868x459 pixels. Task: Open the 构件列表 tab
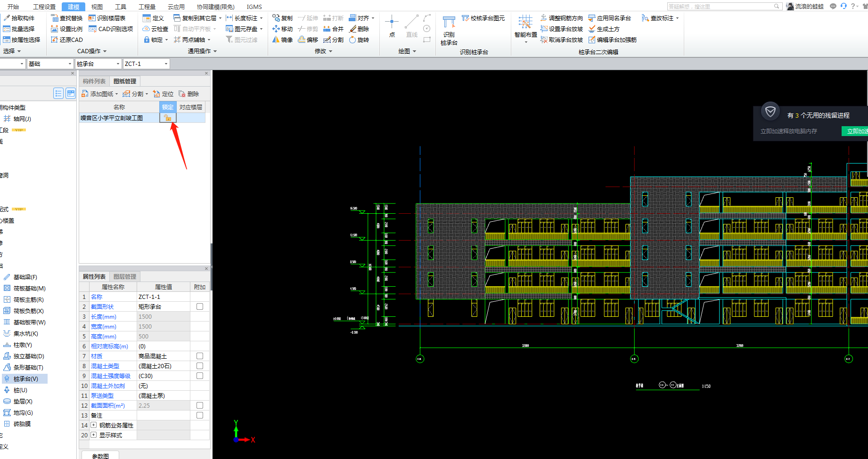pos(94,81)
